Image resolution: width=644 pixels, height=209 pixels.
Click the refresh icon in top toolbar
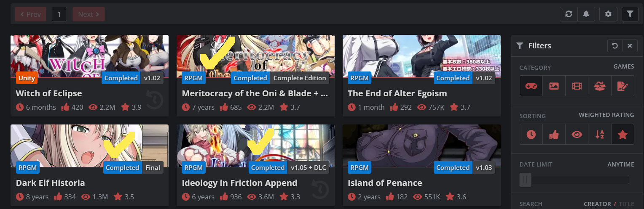(x=569, y=14)
